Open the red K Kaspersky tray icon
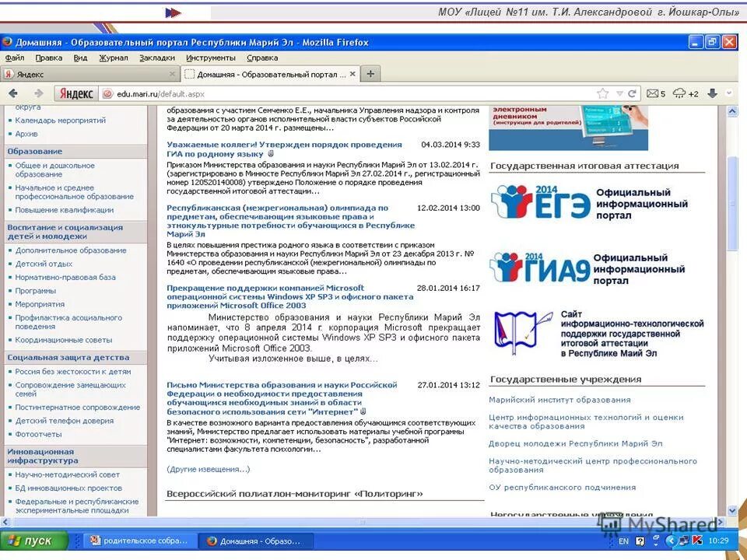747x560 pixels. point(697,541)
